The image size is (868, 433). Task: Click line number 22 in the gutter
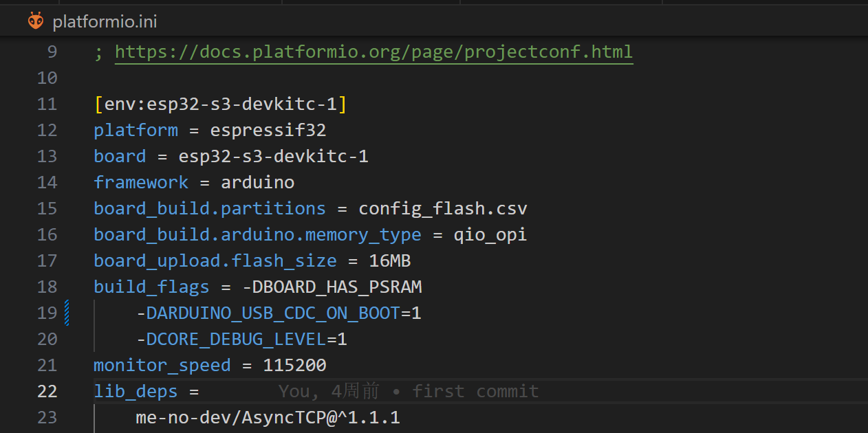tap(47, 391)
